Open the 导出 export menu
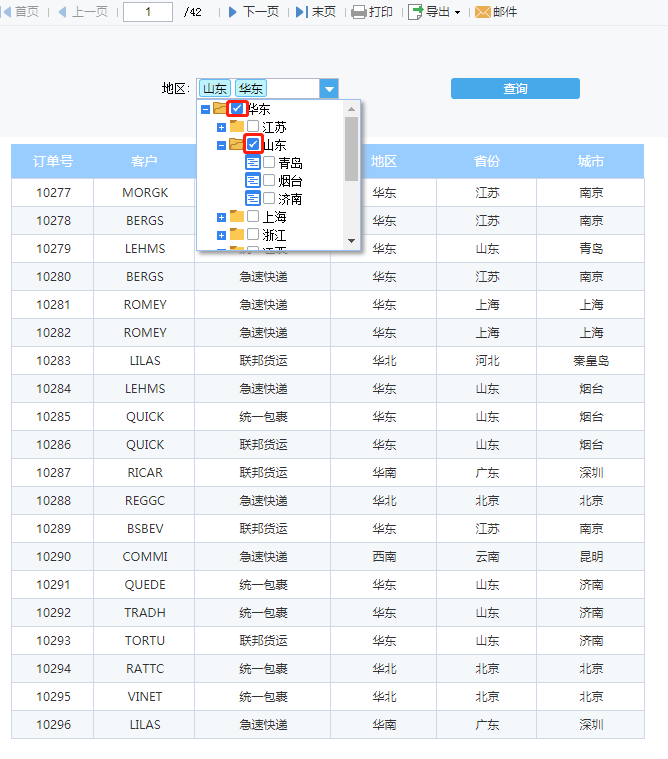 (434, 12)
